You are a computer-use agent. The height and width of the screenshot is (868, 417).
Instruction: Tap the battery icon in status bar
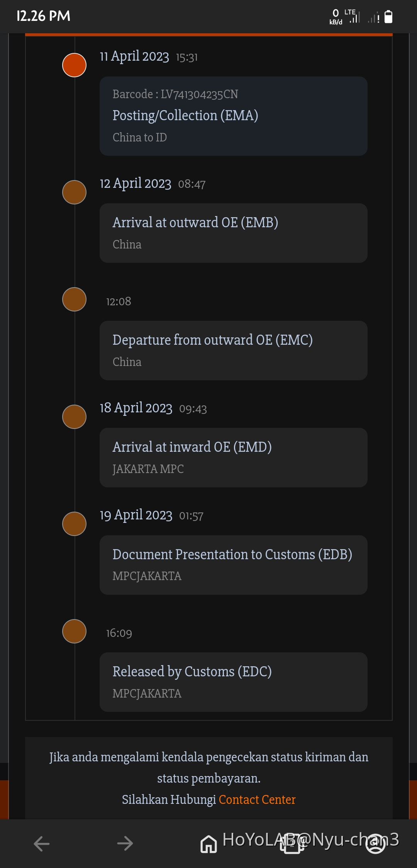[389, 17]
